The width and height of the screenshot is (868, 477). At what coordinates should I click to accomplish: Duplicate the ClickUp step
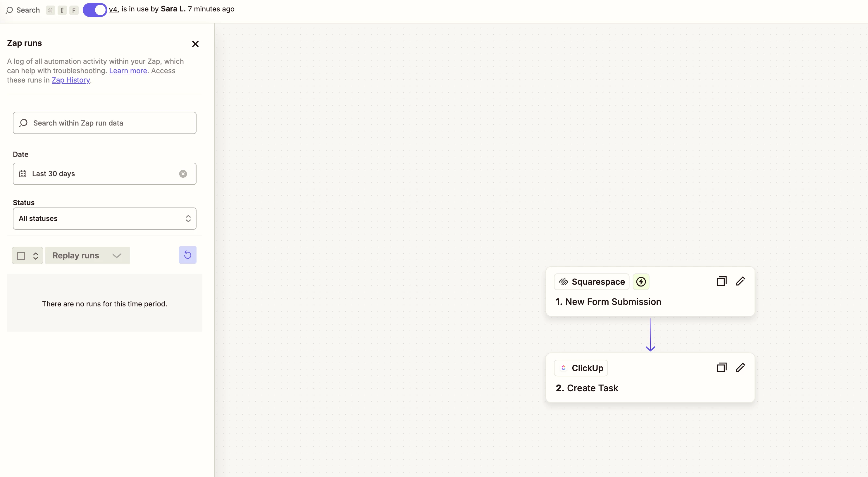tap(722, 368)
